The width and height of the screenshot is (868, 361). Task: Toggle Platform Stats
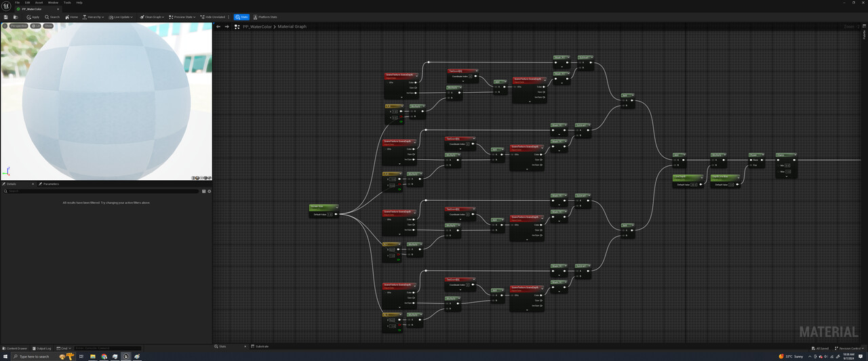(x=265, y=17)
